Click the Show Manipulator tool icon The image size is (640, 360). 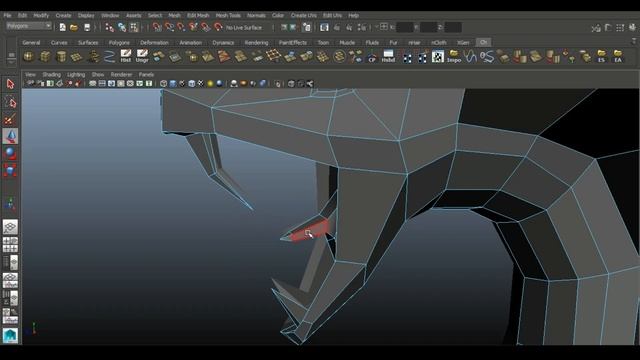click(x=10, y=203)
